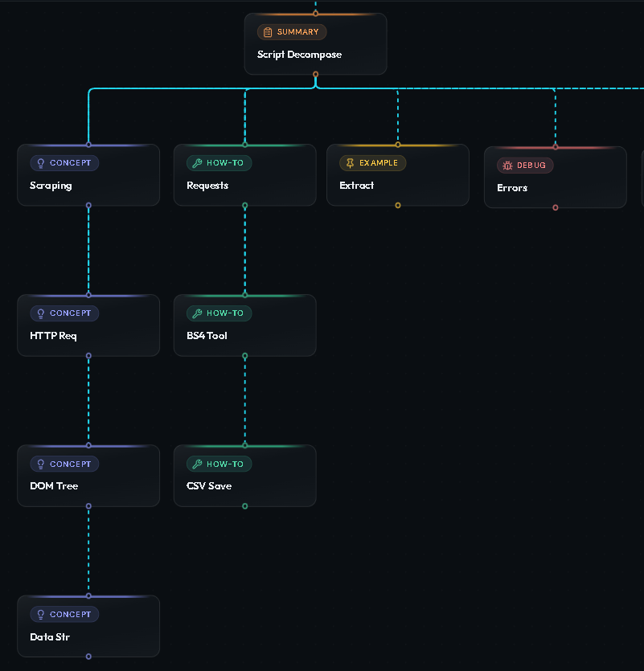Click the bottom output port of CSV Save node
The width and height of the screenshot is (644, 671).
click(x=245, y=506)
